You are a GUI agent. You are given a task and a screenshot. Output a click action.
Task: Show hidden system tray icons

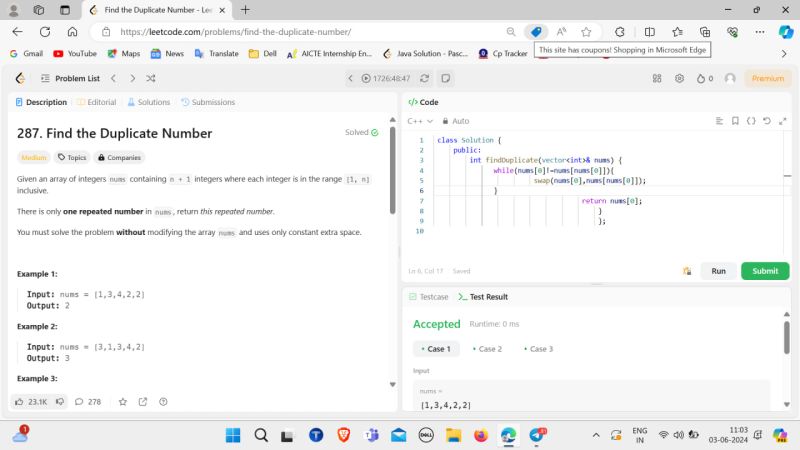tap(595, 435)
